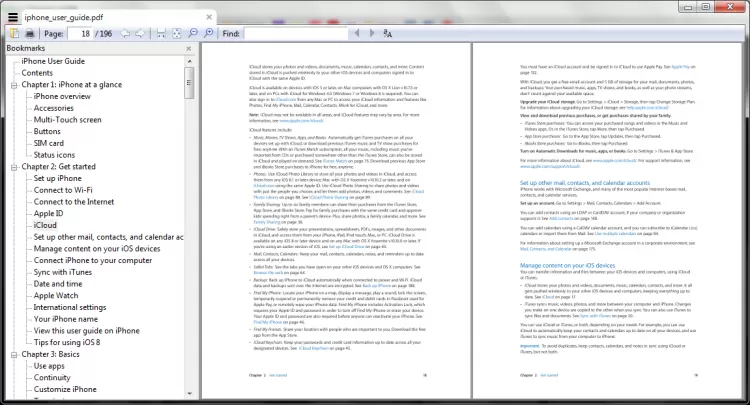The width and height of the screenshot is (750, 405).
Task: Close the iphone_user_guide.pdf tab
Action: [x=209, y=17]
